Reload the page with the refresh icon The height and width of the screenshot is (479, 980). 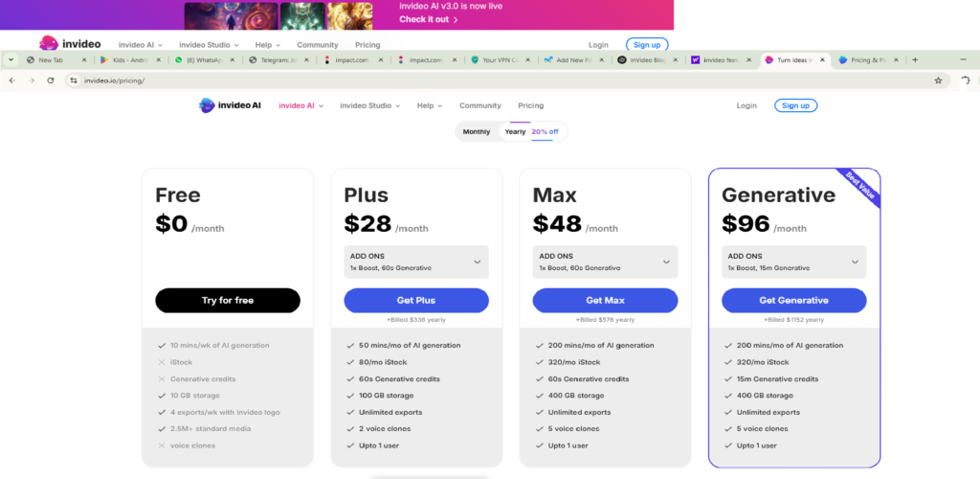(51, 80)
